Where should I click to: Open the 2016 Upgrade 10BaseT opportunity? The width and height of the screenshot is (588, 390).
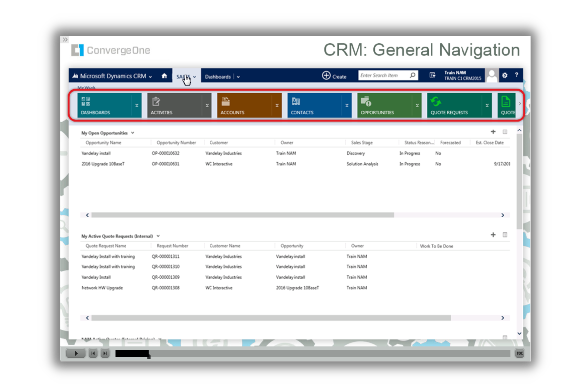(103, 164)
